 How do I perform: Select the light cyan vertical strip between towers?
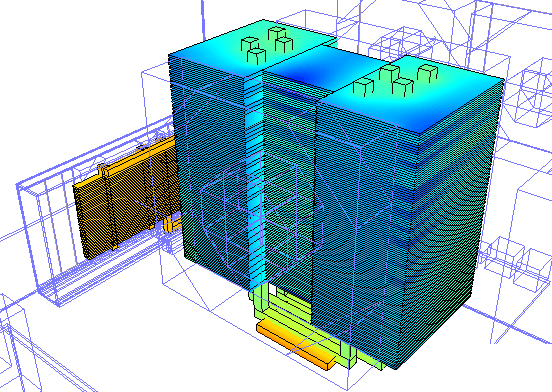255,183
